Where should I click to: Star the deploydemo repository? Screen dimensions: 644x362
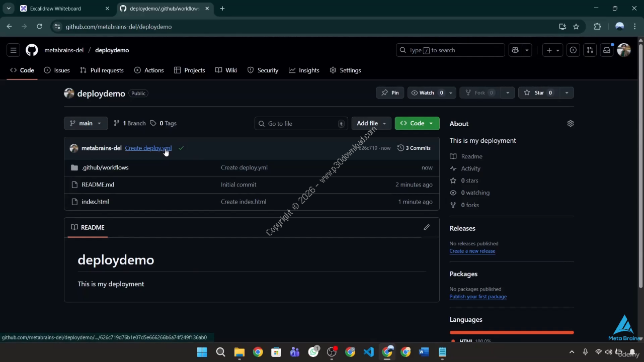tap(539, 93)
